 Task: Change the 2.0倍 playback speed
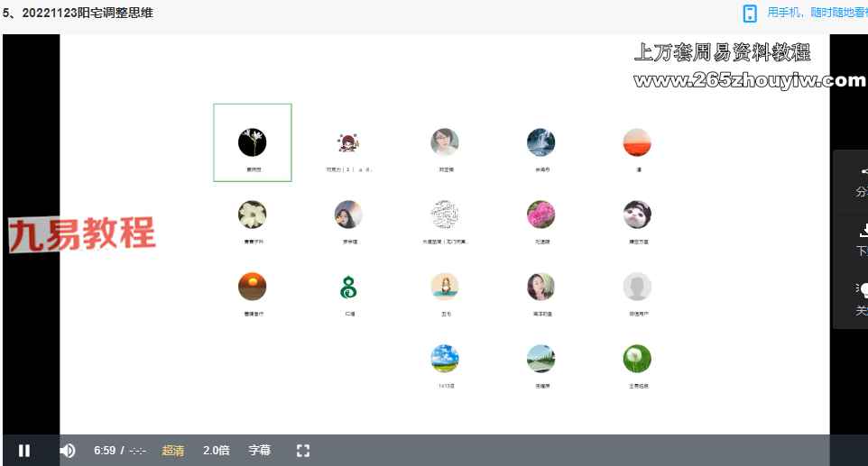(217, 451)
